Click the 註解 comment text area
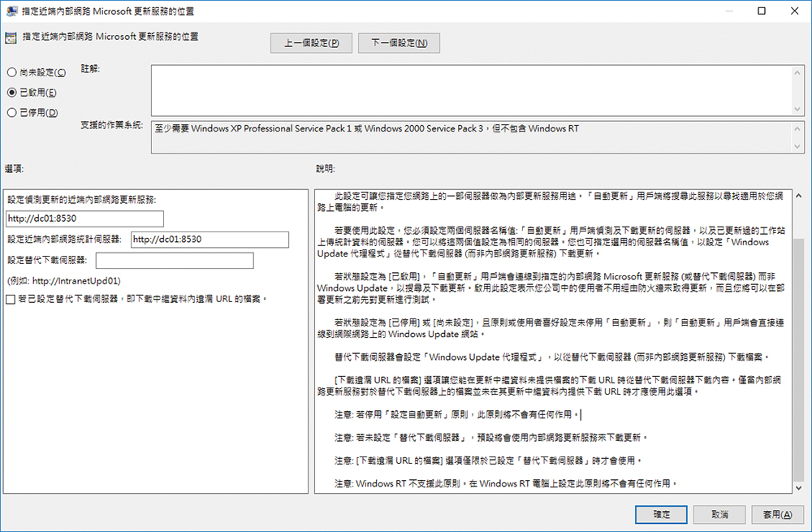 pyautogui.click(x=471, y=91)
